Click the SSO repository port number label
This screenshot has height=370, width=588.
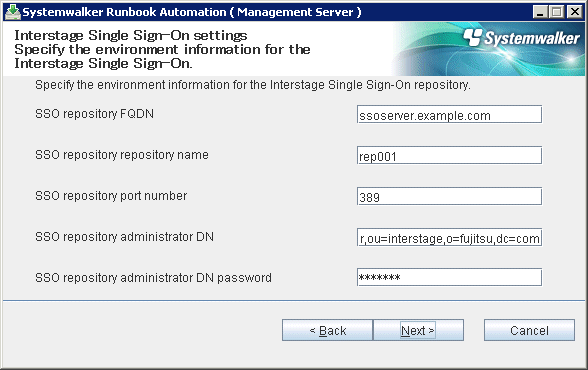pos(111,196)
